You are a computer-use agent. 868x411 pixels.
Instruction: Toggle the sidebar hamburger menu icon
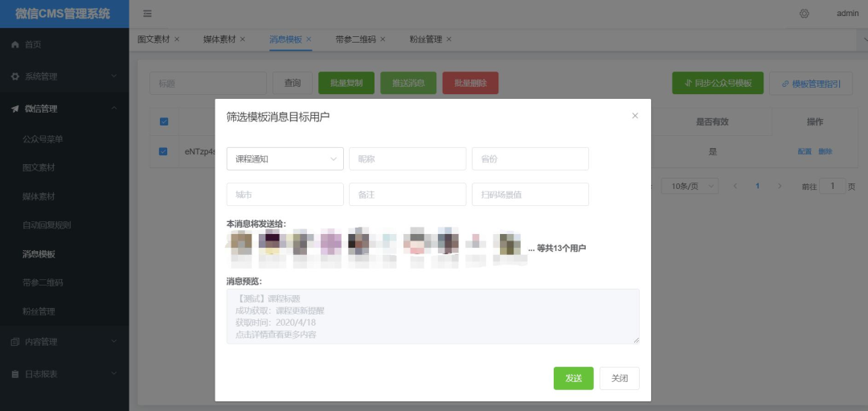tap(147, 14)
